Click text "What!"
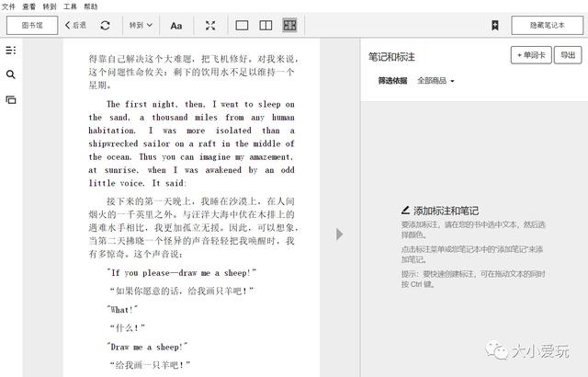 (122, 310)
